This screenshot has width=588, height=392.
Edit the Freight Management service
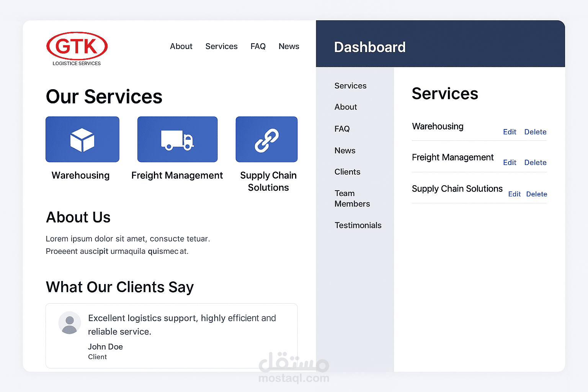pos(510,162)
